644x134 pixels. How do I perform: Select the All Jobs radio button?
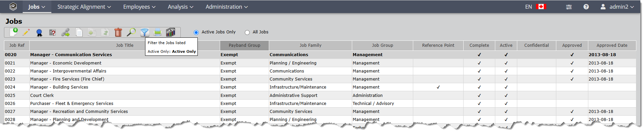[247, 32]
